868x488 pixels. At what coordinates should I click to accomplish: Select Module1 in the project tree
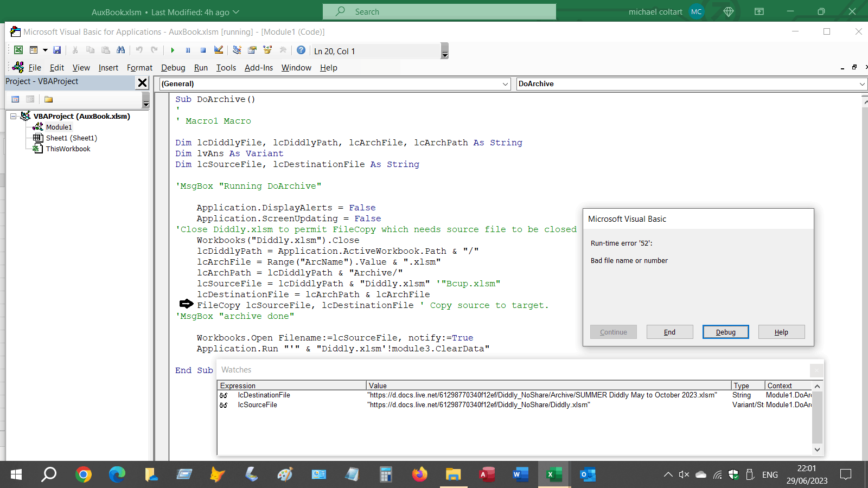click(59, 127)
